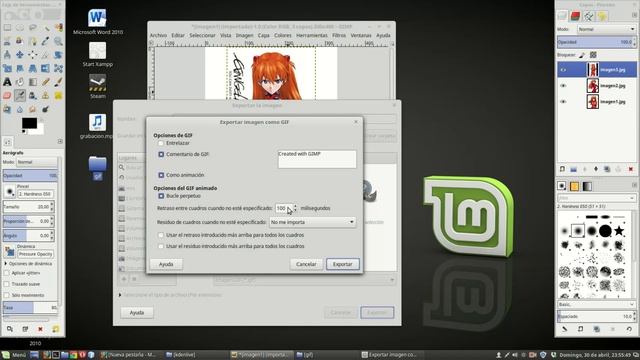Select the Smudge tool

33,109
